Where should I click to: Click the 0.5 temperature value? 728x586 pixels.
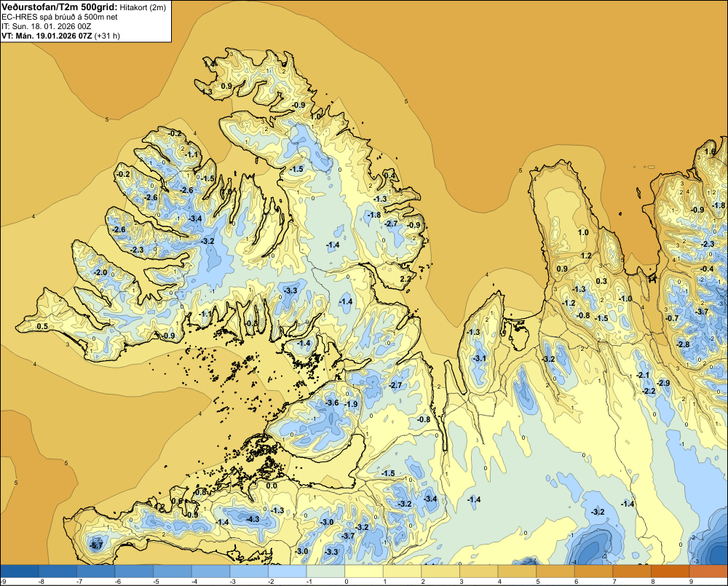[42, 326]
